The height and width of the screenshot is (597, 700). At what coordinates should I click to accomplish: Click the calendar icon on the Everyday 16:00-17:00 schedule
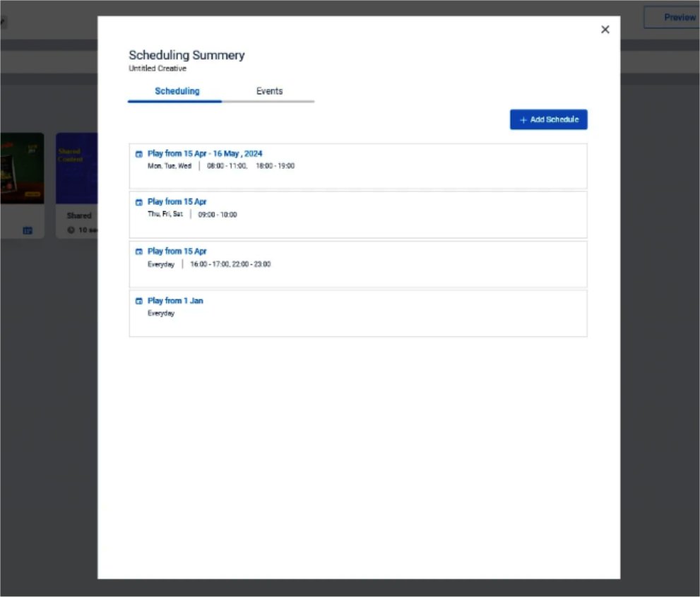coord(138,251)
